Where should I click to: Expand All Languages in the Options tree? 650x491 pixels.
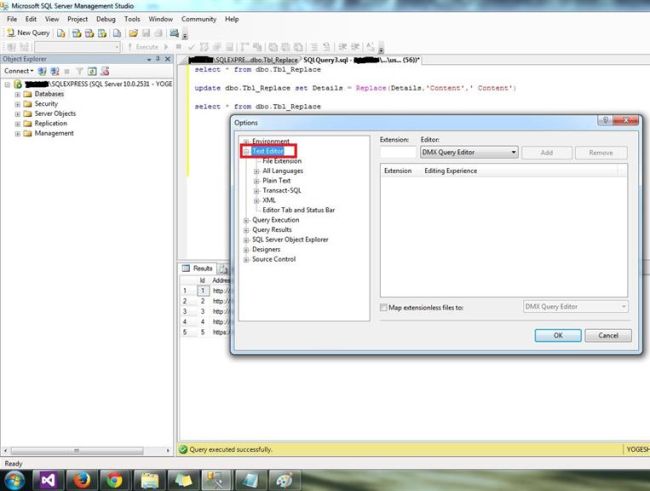click(257, 171)
